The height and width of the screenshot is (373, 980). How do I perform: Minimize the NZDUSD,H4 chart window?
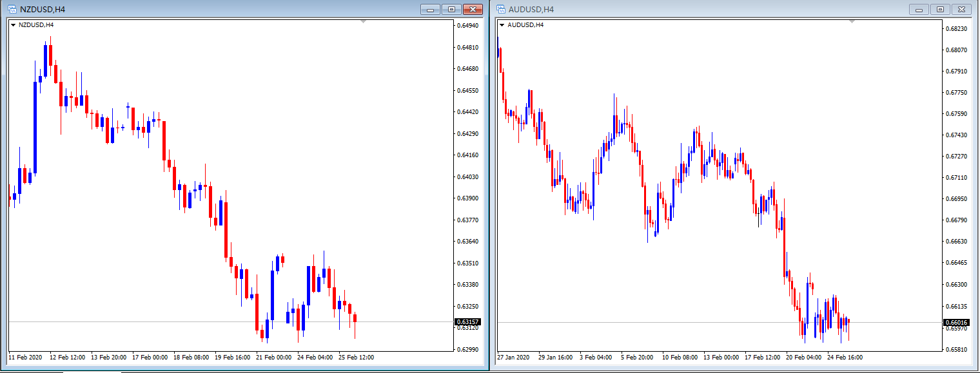pyautogui.click(x=430, y=9)
